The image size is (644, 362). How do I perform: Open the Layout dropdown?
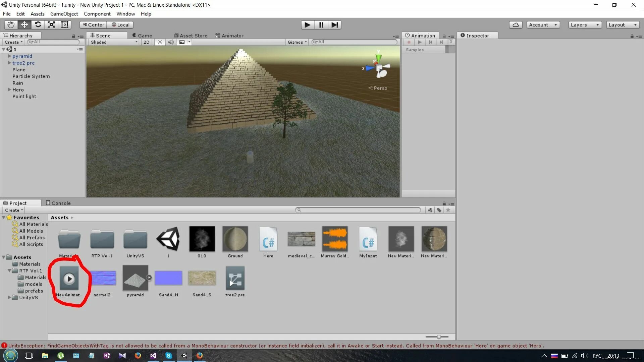pyautogui.click(x=623, y=25)
